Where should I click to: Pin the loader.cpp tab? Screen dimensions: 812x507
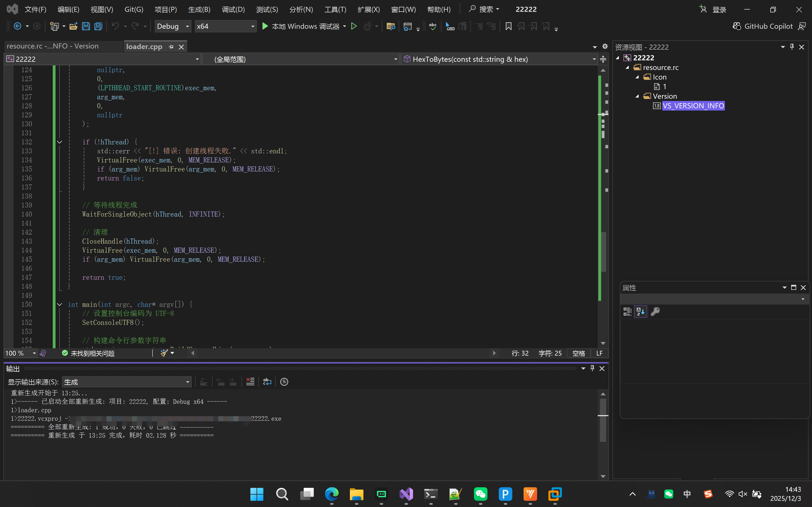(171, 47)
